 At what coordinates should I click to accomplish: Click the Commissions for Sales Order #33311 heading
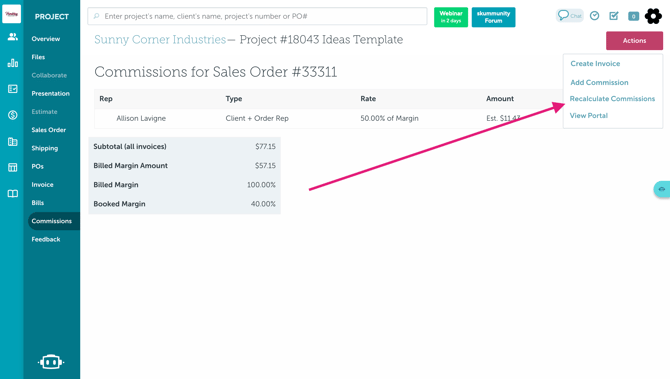(216, 72)
